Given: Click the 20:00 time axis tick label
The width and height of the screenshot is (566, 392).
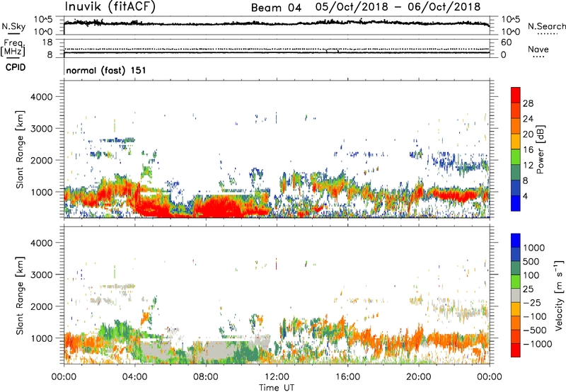Looking at the screenshot, I should [419, 377].
